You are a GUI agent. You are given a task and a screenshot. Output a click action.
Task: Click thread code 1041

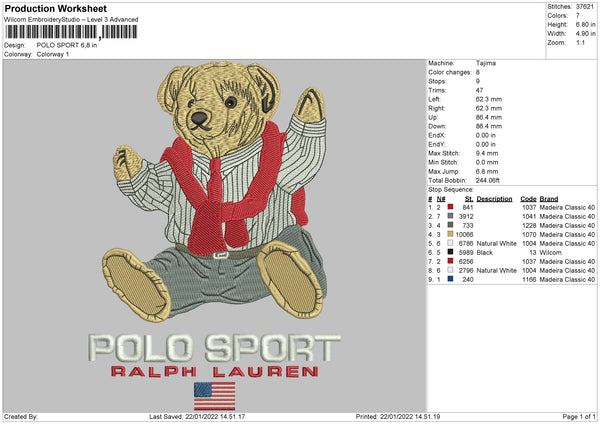[x=529, y=217]
